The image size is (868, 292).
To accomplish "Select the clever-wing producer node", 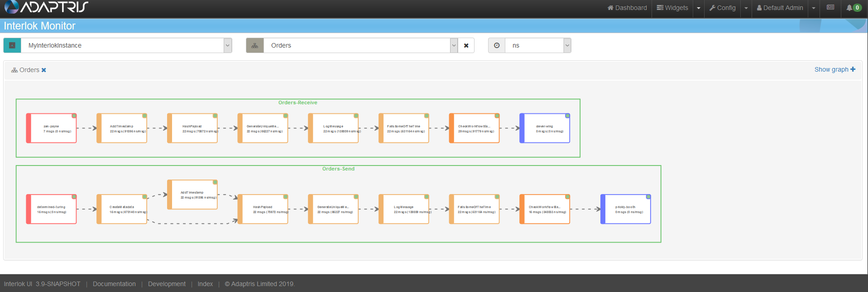I will pyautogui.click(x=545, y=128).
